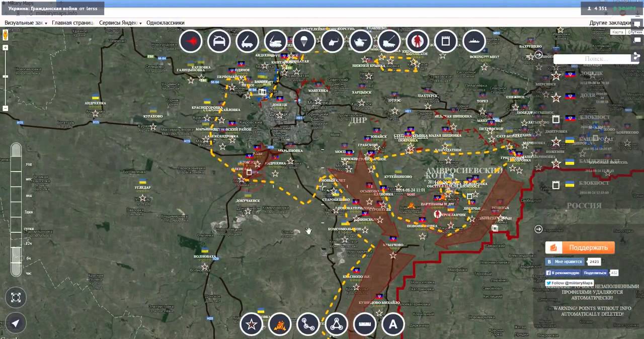Select the rocket launcher truck icon
Viewport: 644px width, 339px height.
(247, 42)
